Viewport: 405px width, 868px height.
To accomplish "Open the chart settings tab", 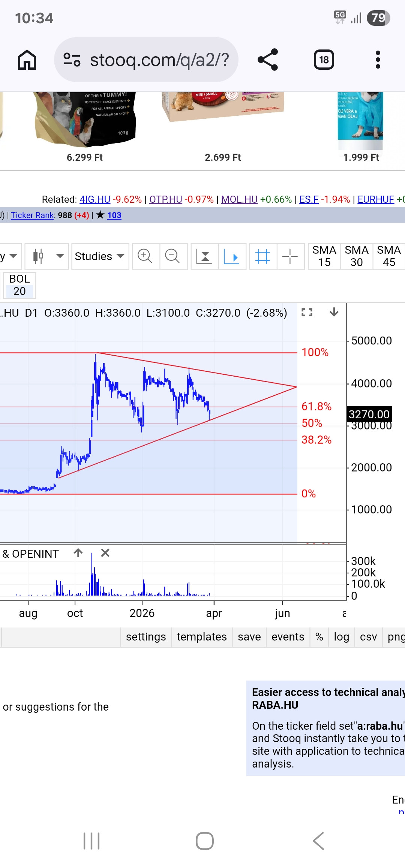I will pos(146,637).
